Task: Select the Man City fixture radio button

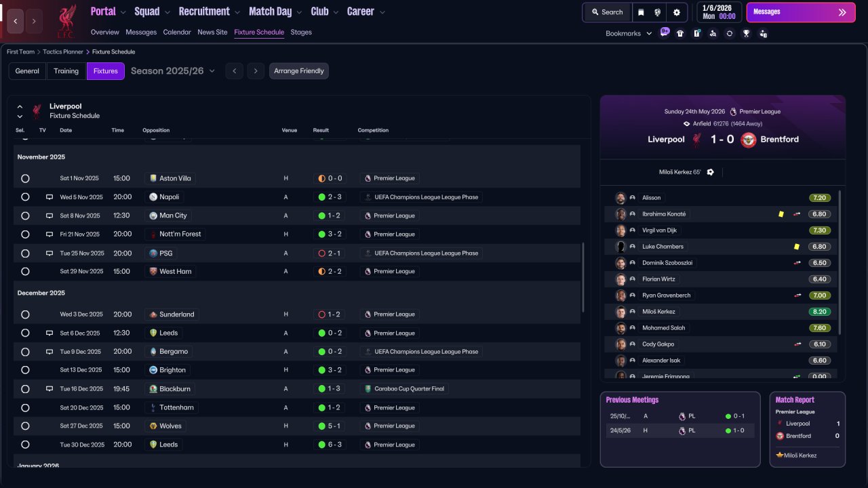Action: point(25,216)
